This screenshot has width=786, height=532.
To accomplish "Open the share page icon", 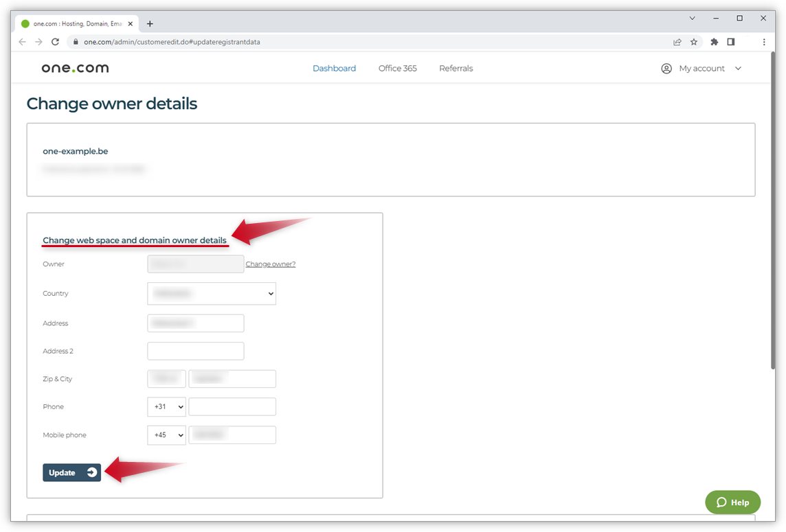I will coord(677,41).
